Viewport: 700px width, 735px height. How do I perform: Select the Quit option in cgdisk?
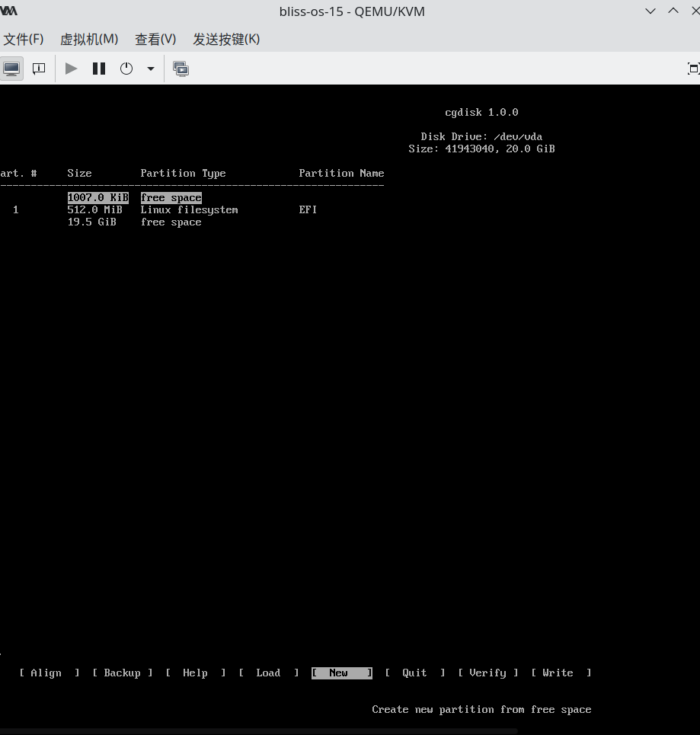(x=414, y=673)
